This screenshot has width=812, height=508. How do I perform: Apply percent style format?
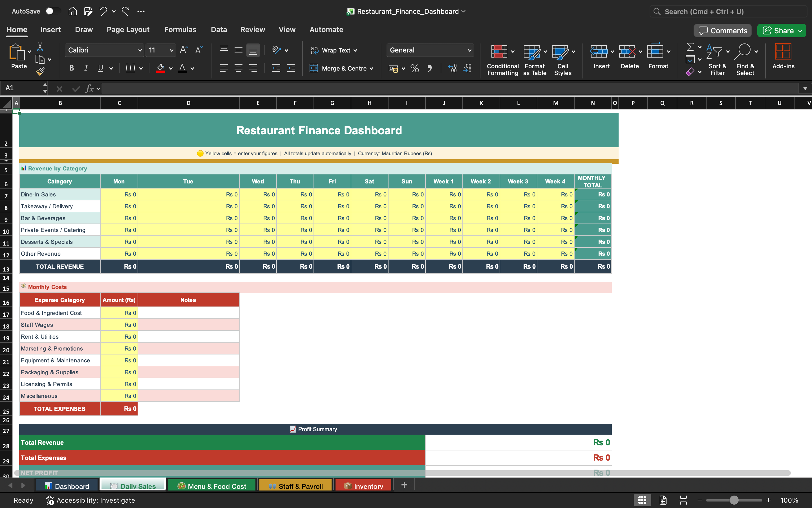click(x=415, y=69)
